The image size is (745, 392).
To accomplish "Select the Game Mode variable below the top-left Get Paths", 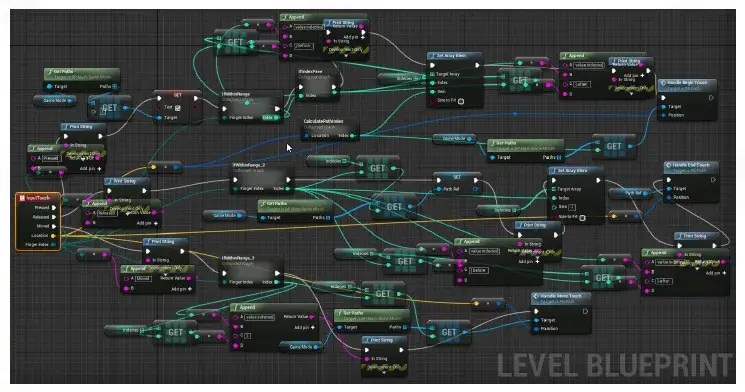I will click(x=55, y=101).
